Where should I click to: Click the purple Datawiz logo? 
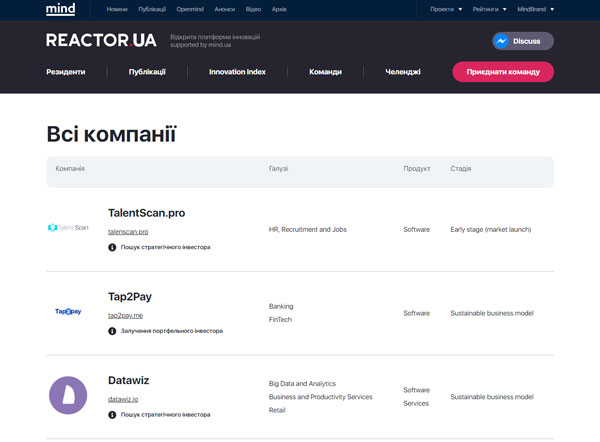click(68, 395)
